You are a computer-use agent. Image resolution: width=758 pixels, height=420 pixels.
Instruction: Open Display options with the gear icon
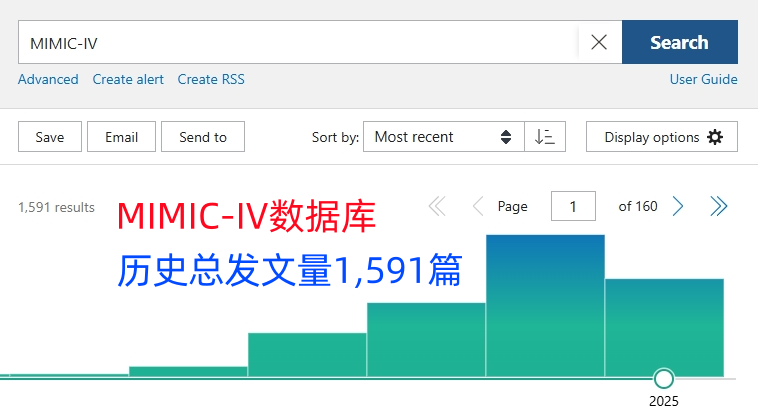(662, 137)
